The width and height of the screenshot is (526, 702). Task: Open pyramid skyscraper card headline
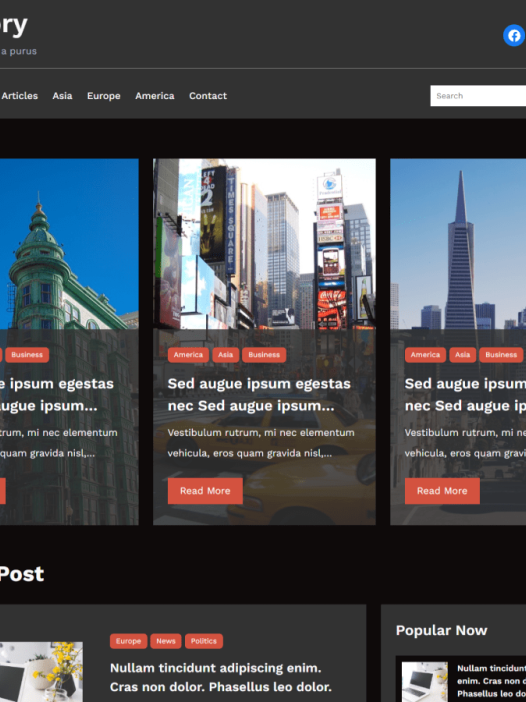465,394
